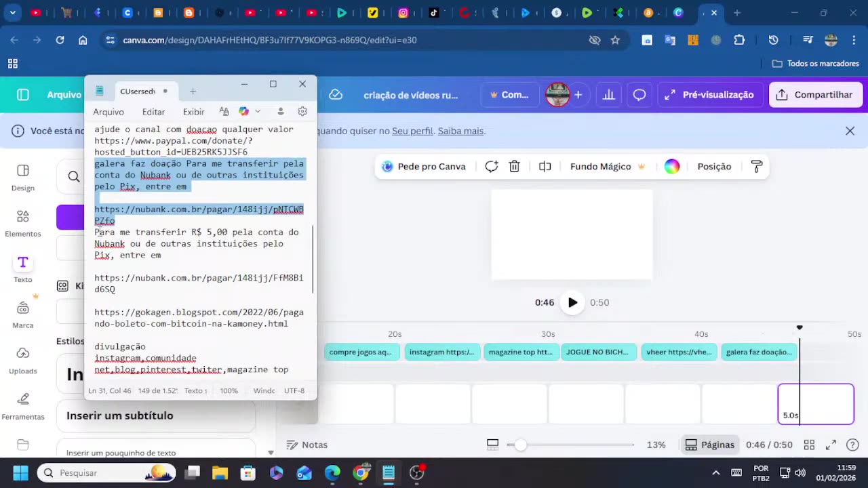Open Canva's Arquivo menu
The image size is (868, 488).
64,95
